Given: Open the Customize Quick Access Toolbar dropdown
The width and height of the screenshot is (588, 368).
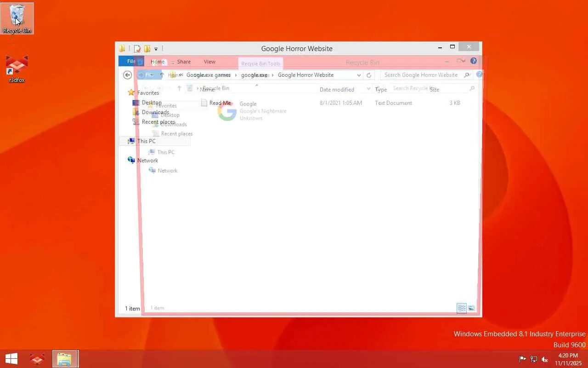Looking at the screenshot, I should click(x=156, y=49).
